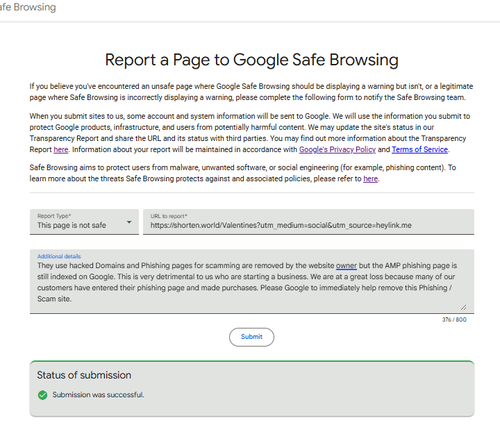
Task: Open the Terms of Service link
Action: [x=420, y=150]
